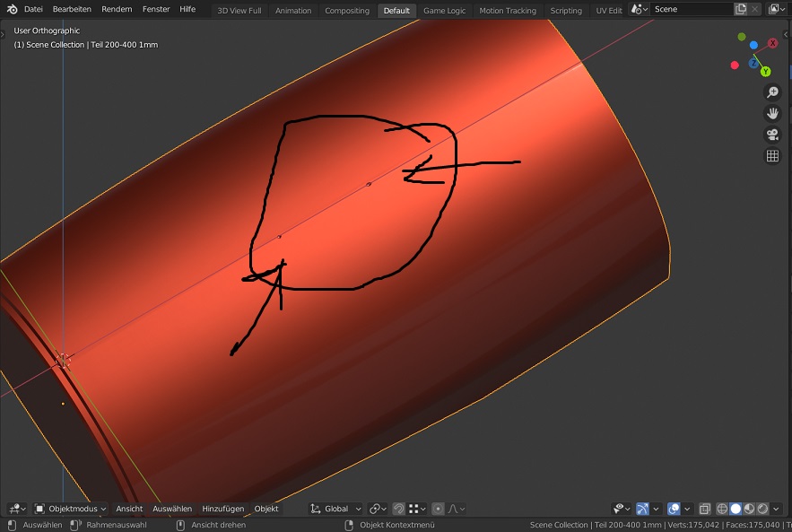This screenshot has height=532, width=792.
Task: Toggle X-ray display mode
Action: click(x=705, y=509)
